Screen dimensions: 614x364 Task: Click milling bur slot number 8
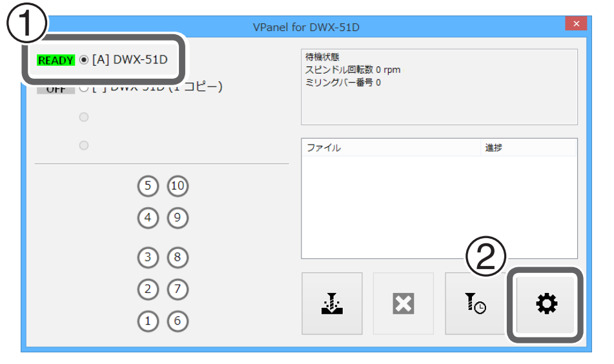pyautogui.click(x=178, y=257)
